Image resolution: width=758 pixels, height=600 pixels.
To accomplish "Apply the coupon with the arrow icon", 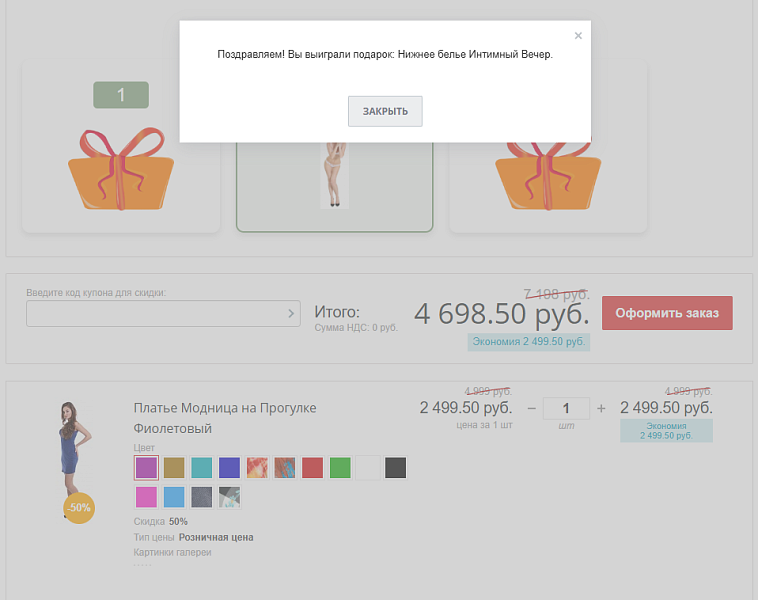I will pyautogui.click(x=291, y=314).
